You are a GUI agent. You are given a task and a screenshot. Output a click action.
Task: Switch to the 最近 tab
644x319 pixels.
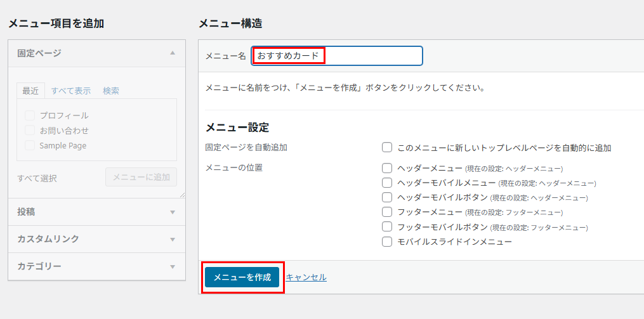30,91
